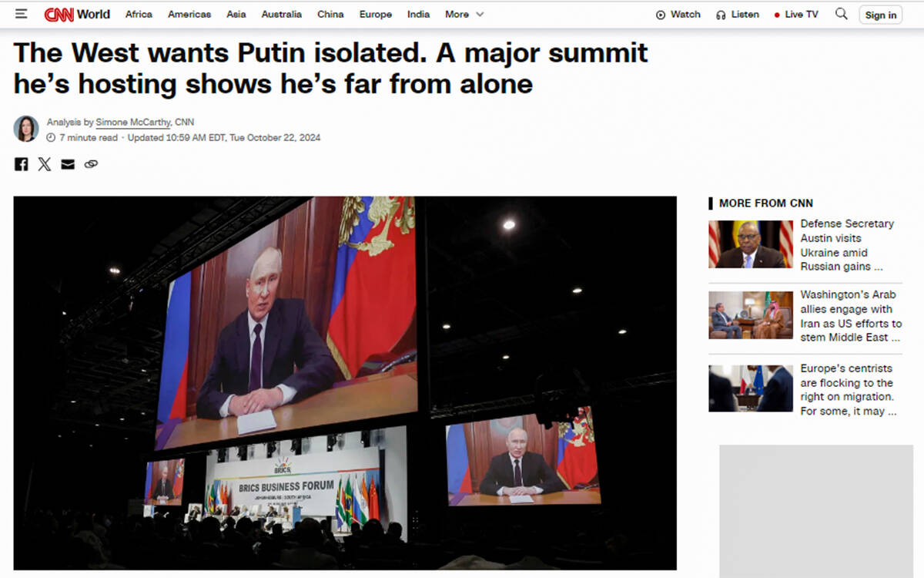Viewport: 924px width, 578px height.
Task: Open Live TV link
Action: 796,15
